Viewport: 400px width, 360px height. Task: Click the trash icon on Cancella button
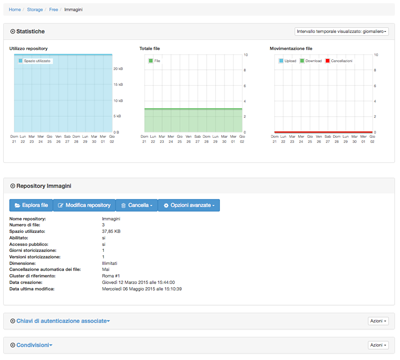tap(123, 205)
